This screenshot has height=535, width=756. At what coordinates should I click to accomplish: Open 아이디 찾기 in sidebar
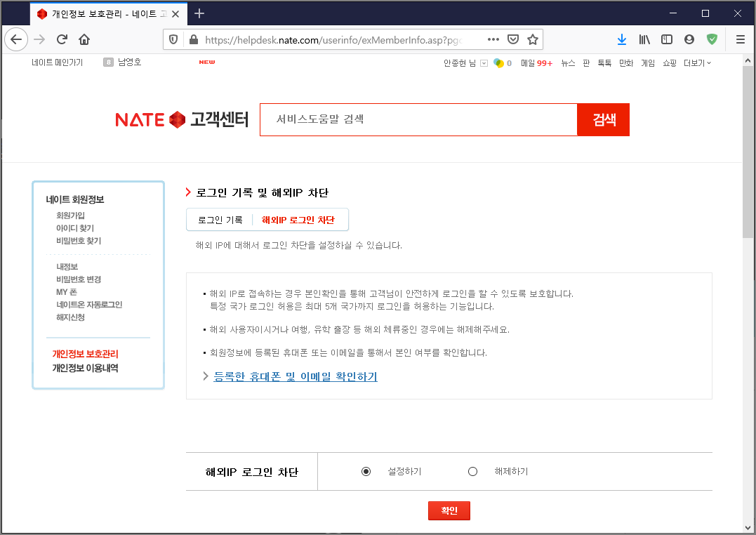pyautogui.click(x=74, y=228)
